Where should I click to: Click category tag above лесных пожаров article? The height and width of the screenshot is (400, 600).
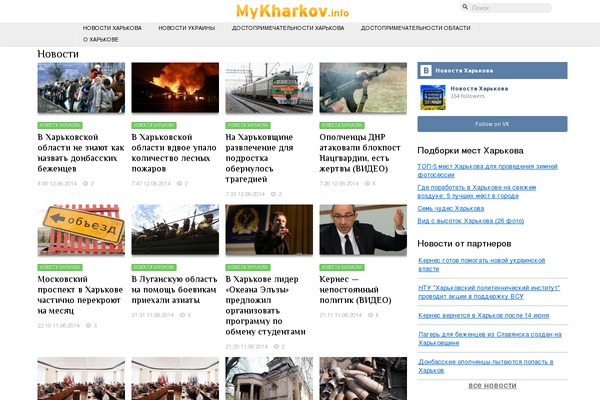154,125
